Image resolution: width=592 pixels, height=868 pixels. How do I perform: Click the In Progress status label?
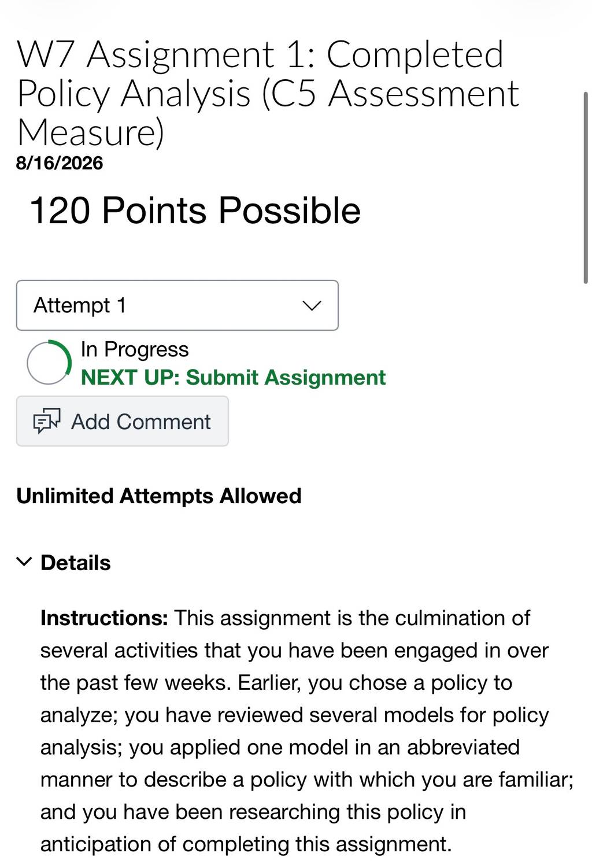tap(135, 349)
